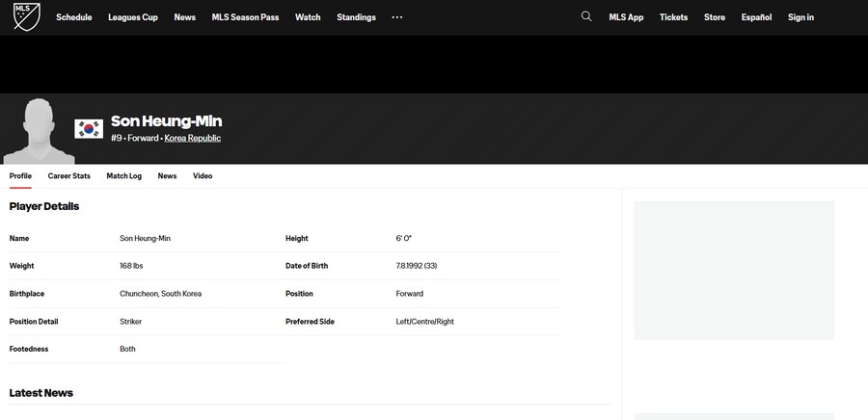This screenshot has height=420, width=868.
Task: Click the Birthplace label
Action: (27, 294)
